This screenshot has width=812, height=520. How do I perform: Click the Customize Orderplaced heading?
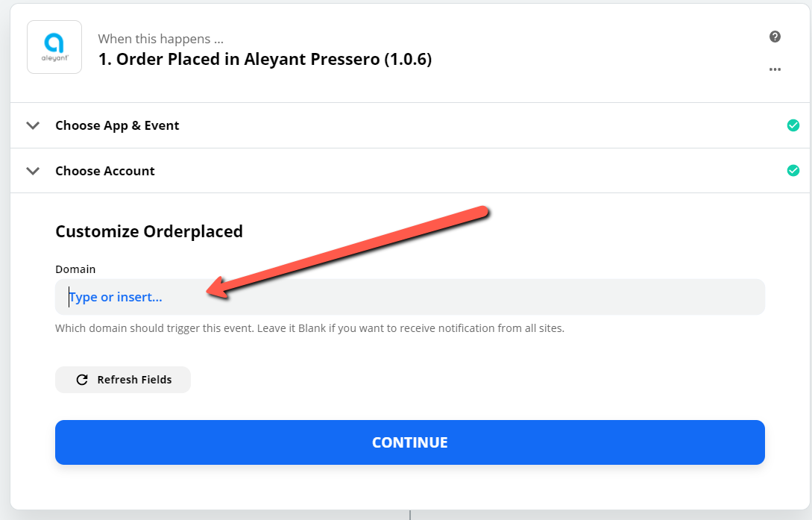[x=149, y=231]
